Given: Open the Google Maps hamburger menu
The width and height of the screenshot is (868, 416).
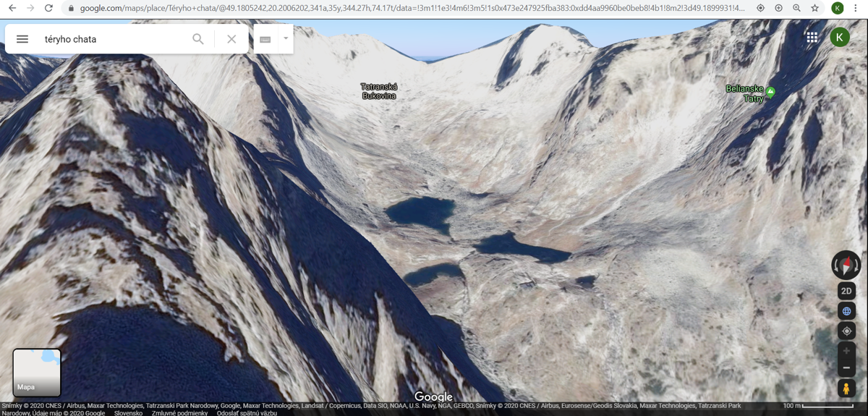Looking at the screenshot, I should [x=22, y=39].
